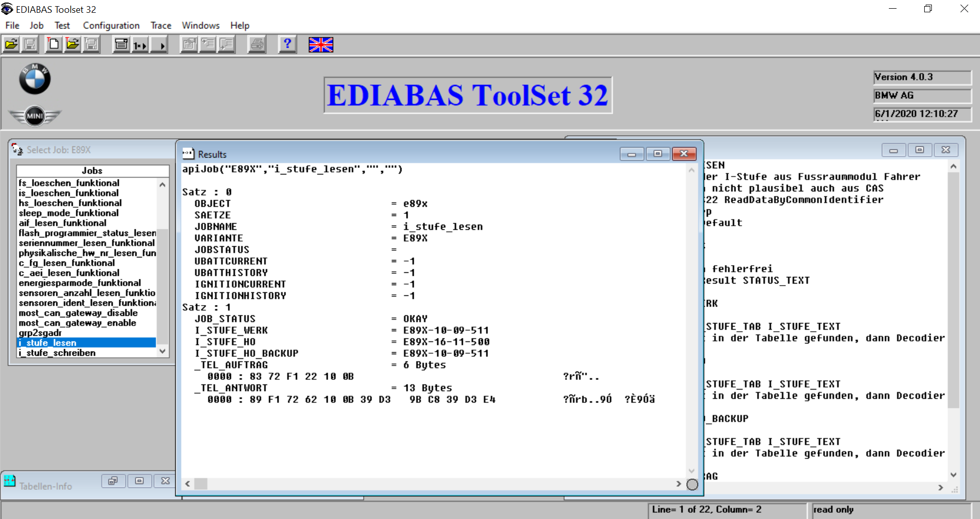This screenshot has height=519, width=980.
Task: Restore the minimized Tabellen-Info window
Action: click(x=113, y=481)
